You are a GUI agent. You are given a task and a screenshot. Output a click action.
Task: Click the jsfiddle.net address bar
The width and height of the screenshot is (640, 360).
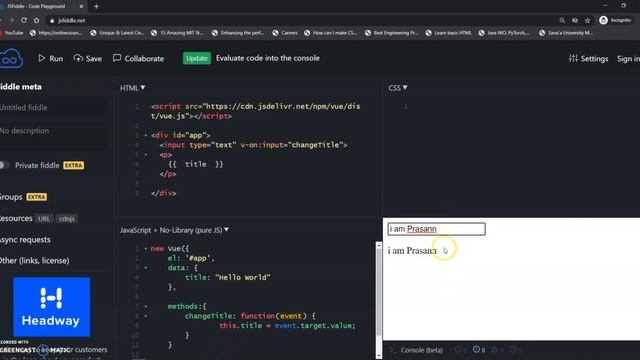pos(302,20)
